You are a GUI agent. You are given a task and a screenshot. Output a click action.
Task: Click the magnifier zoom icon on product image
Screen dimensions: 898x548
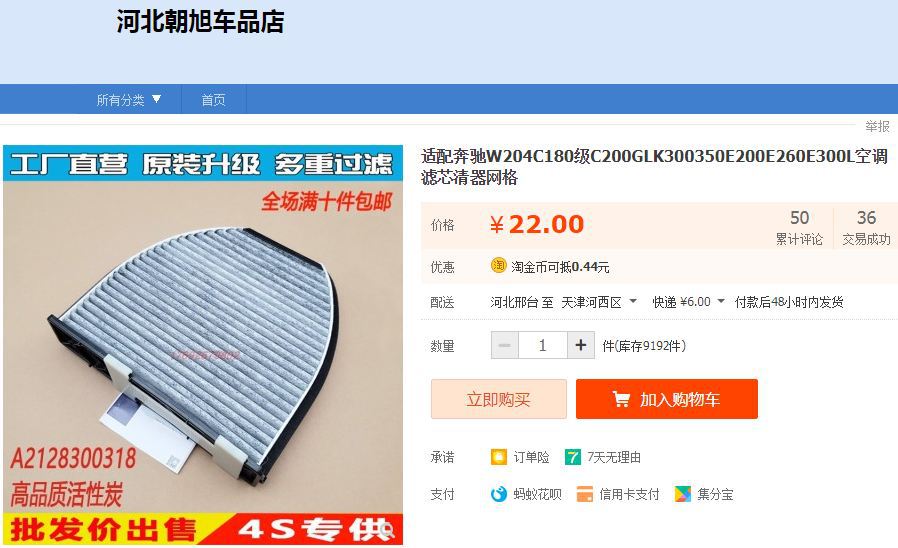387,530
